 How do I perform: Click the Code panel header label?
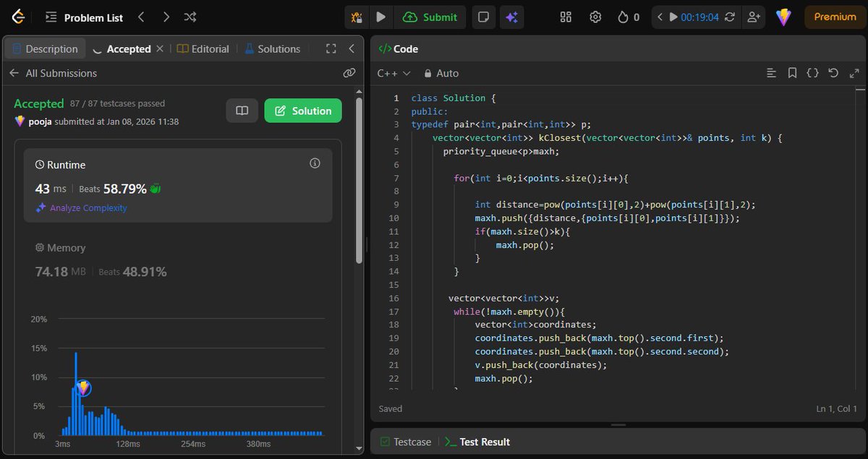399,48
